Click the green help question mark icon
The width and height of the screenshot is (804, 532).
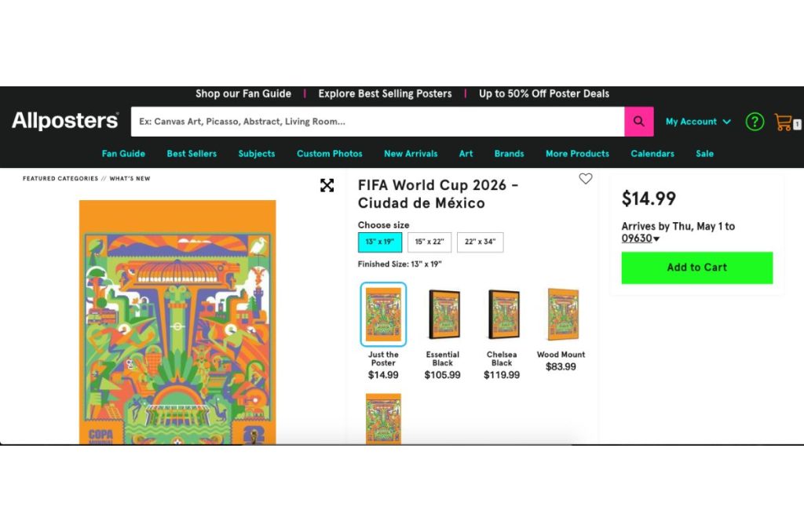pyautogui.click(x=755, y=122)
